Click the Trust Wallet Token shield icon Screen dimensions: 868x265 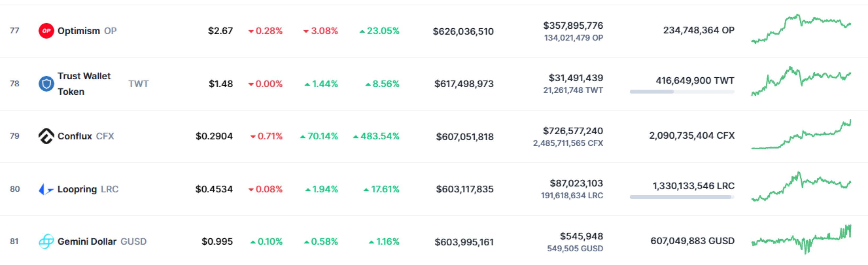pyautogui.click(x=46, y=84)
